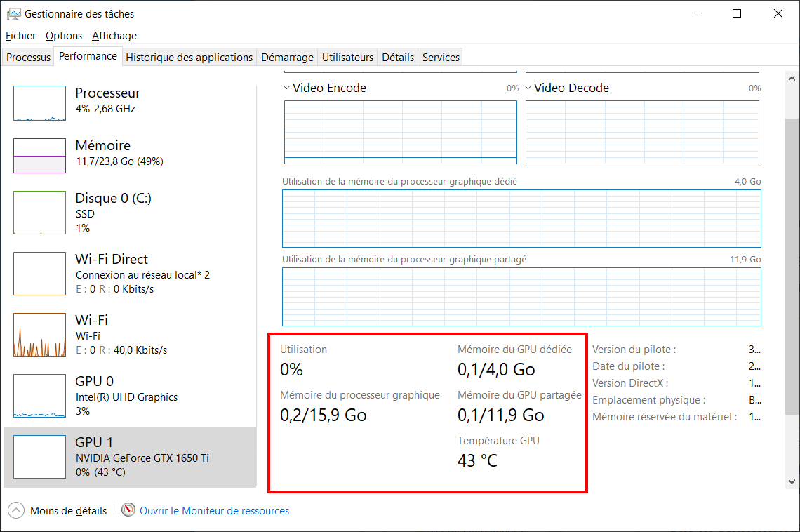Open the Wi-Fi Direct graph icon
This screenshot has height=532, width=800.
(40, 274)
